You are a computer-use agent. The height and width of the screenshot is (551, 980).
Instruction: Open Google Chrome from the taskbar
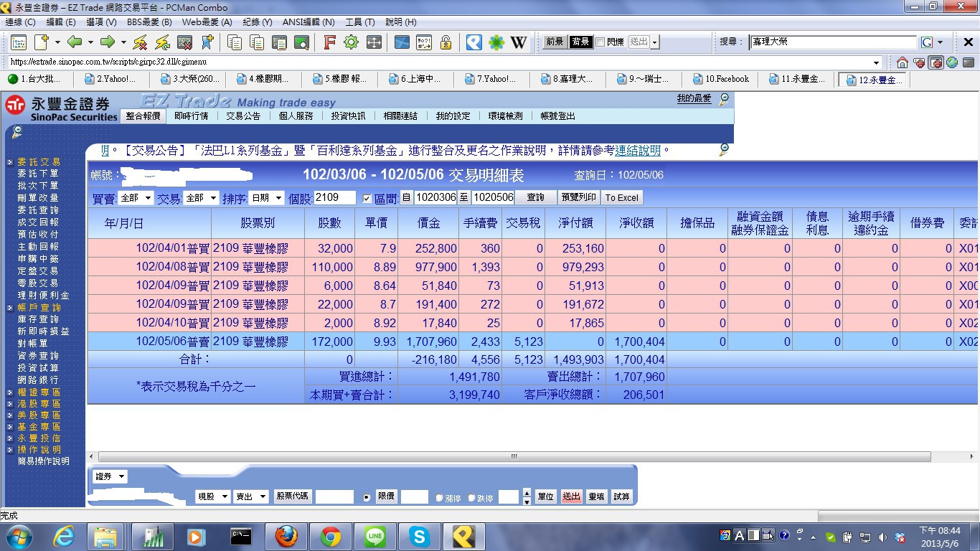(x=331, y=536)
